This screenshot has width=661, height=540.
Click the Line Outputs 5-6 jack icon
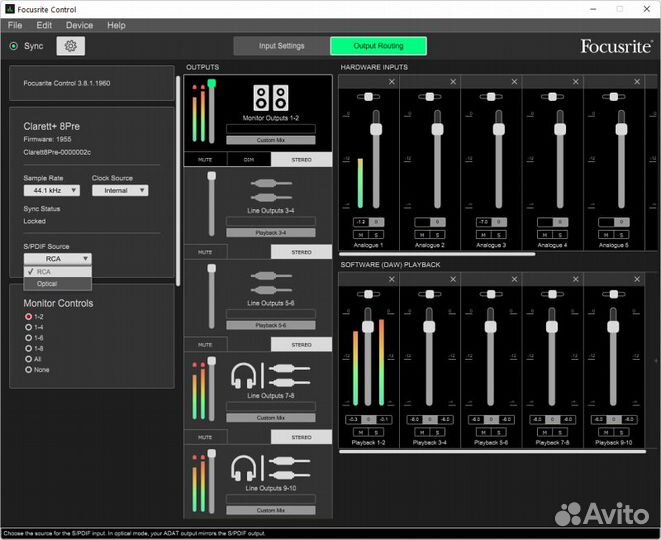coord(271,283)
